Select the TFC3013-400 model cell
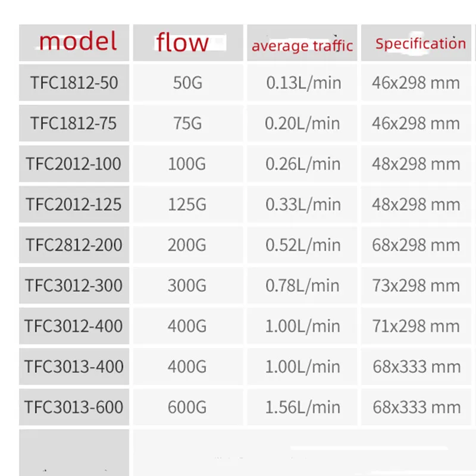The height and width of the screenshot is (476, 476). point(74,367)
